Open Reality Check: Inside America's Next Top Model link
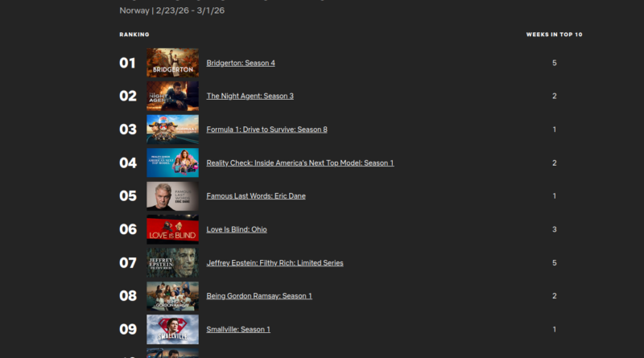 (299, 163)
